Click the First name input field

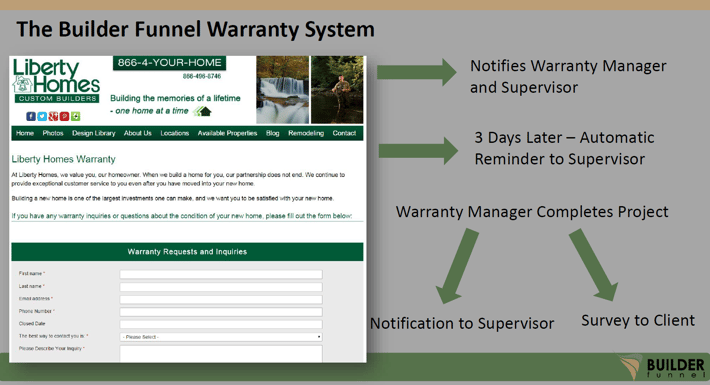pyautogui.click(x=221, y=274)
